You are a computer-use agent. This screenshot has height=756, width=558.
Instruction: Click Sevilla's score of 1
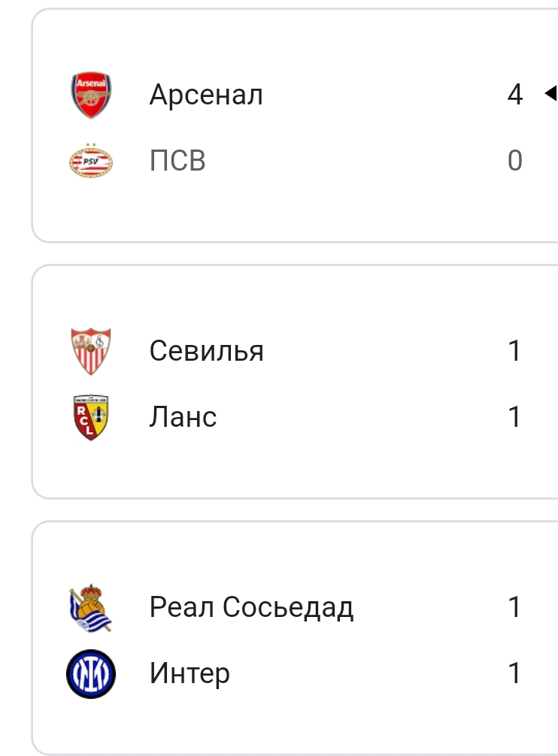pyautogui.click(x=515, y=351)
